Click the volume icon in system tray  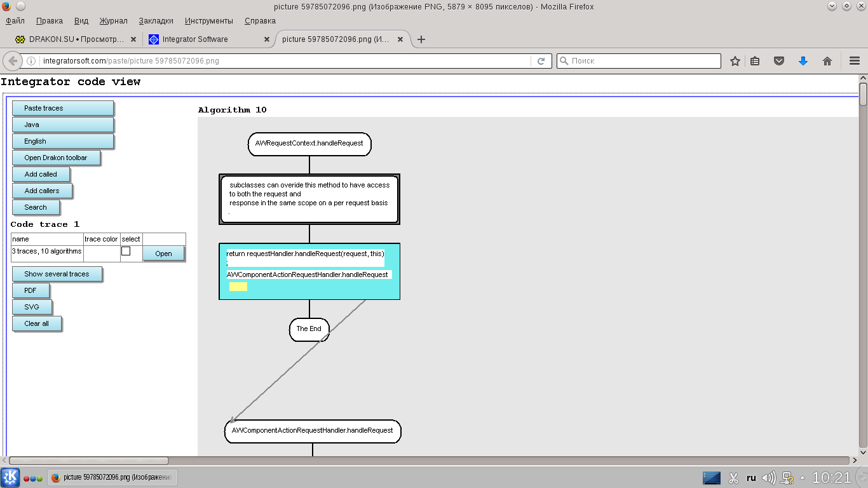point(769,478)
